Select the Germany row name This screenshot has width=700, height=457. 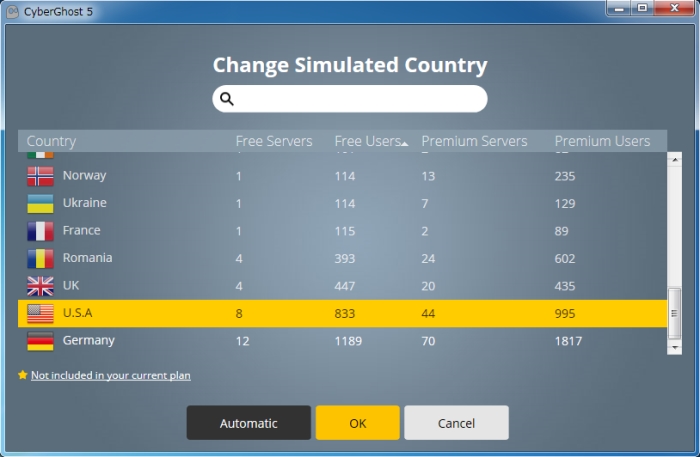click(88, 341)
